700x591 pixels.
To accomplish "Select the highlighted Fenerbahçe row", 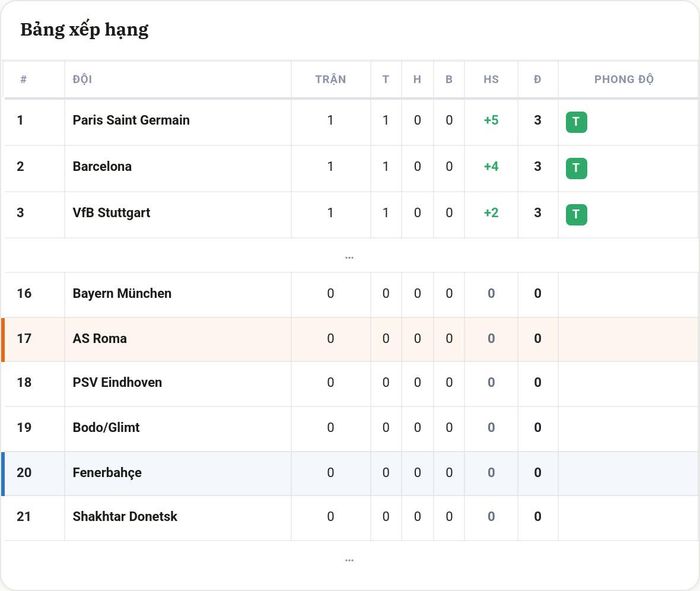I will pos(350,474).
